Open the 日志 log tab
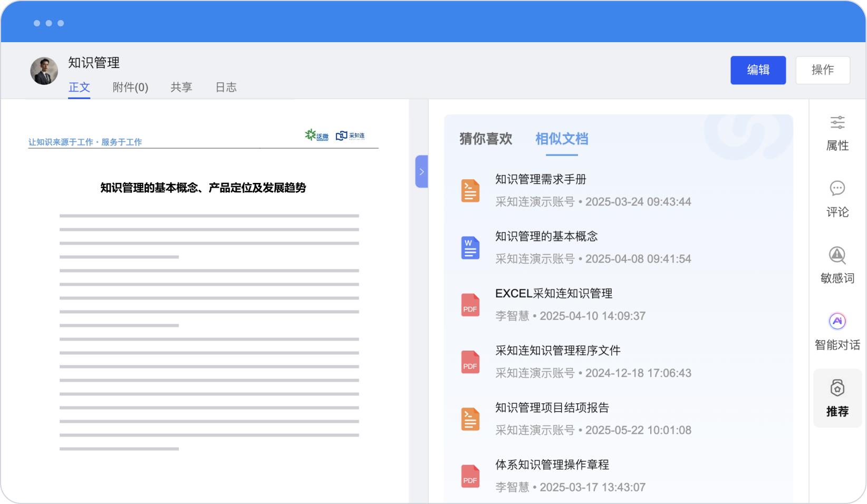Viewport: 867px width, 504px height. 226,88
